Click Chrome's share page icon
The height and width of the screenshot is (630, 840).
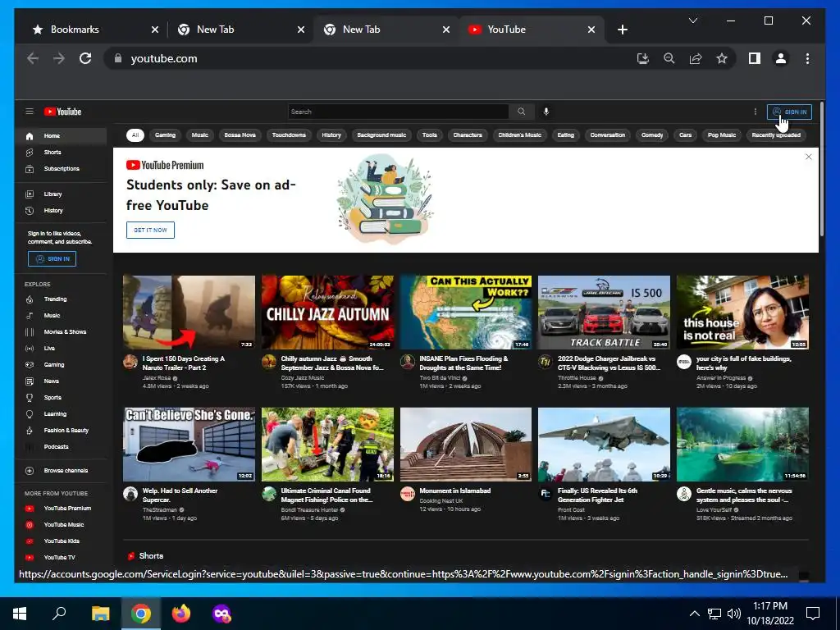pos(696,58)
